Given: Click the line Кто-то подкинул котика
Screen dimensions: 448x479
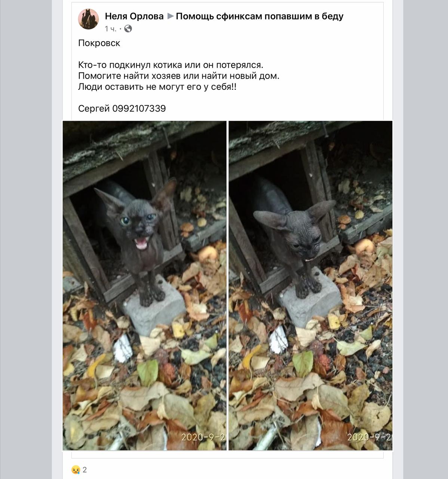Looking at the screenshot, I should [x=171, y=65].
